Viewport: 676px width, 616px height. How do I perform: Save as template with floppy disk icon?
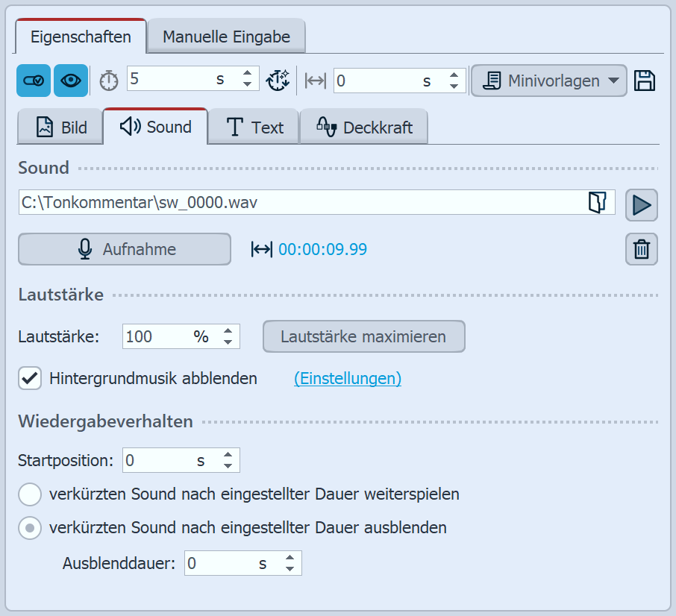[x=645, y=79]
